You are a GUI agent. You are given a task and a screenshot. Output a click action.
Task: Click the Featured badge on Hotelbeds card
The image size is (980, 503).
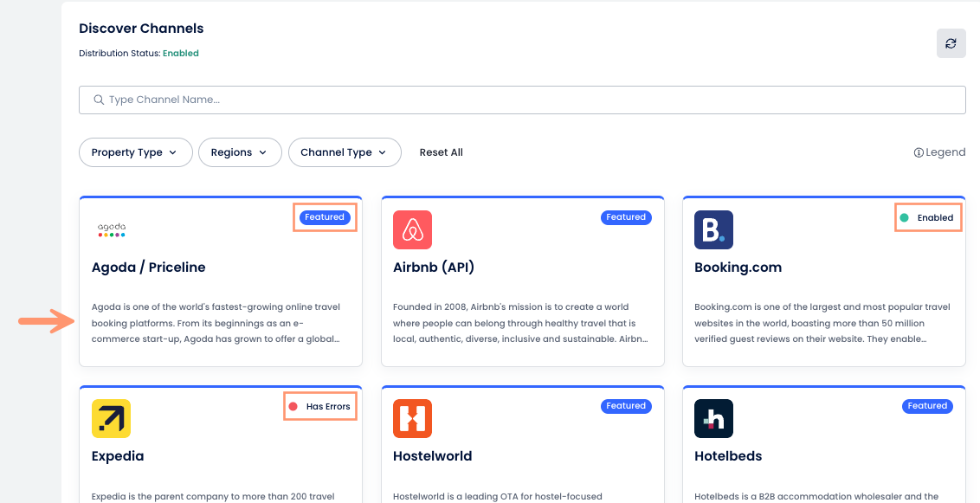927,406
